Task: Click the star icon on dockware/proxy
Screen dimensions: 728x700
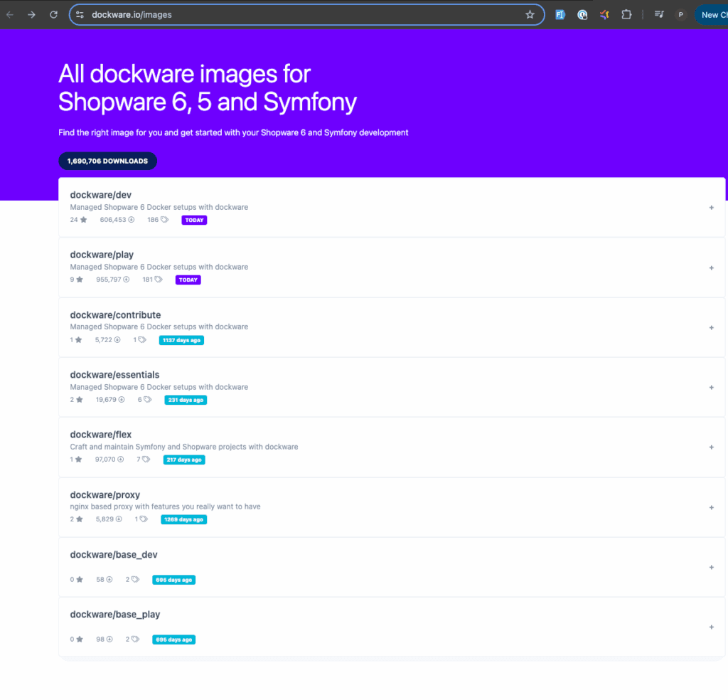Action: click(80, 519)
